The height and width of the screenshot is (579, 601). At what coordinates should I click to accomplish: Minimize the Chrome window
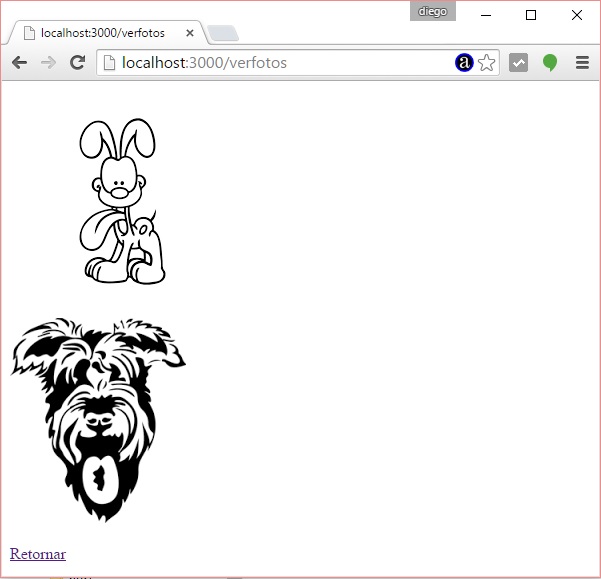[486, 15]
